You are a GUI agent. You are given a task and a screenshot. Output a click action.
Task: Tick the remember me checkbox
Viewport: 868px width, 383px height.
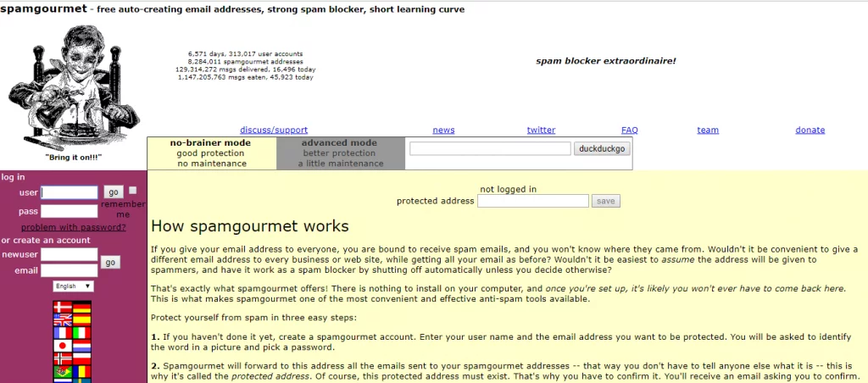coord(133,191)
